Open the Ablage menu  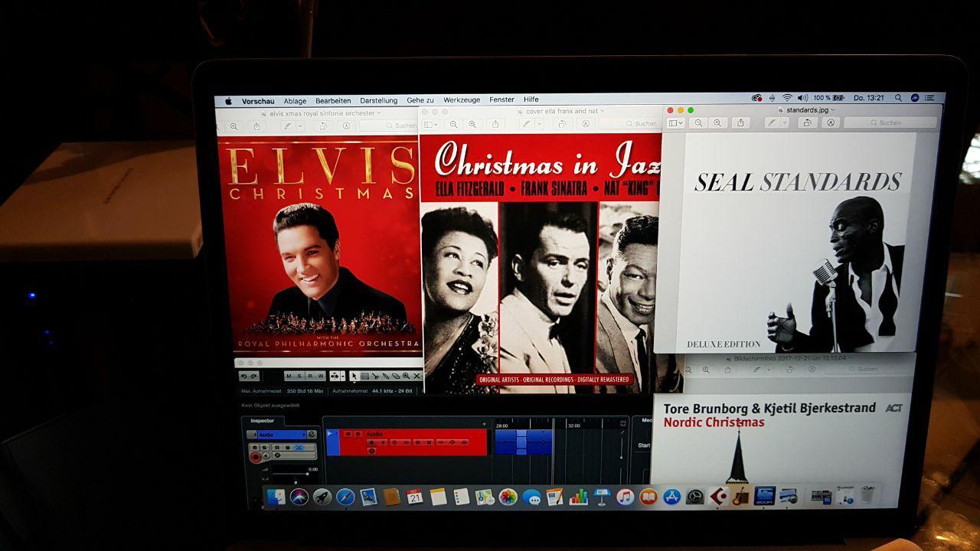pyautogui.click(x=295, y=101)
